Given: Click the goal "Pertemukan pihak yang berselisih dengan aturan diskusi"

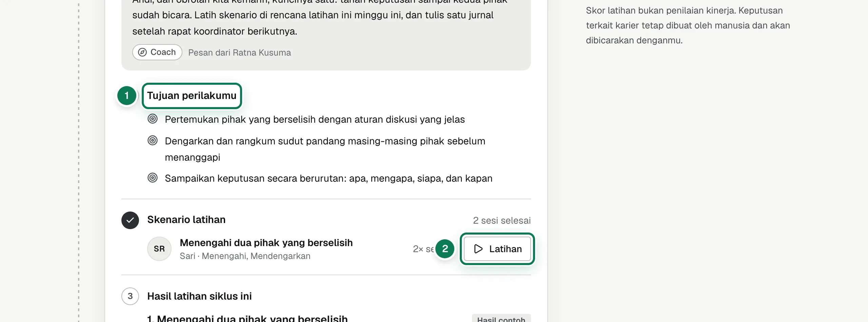Looking at the screenshot, I should point(315,119).
